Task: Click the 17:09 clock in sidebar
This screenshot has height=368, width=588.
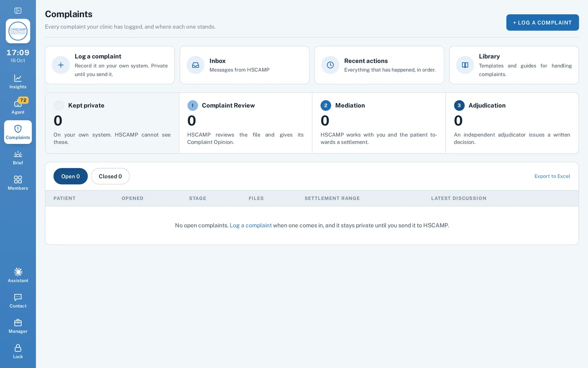Action: pyautogui.click(x=18, y=53)
